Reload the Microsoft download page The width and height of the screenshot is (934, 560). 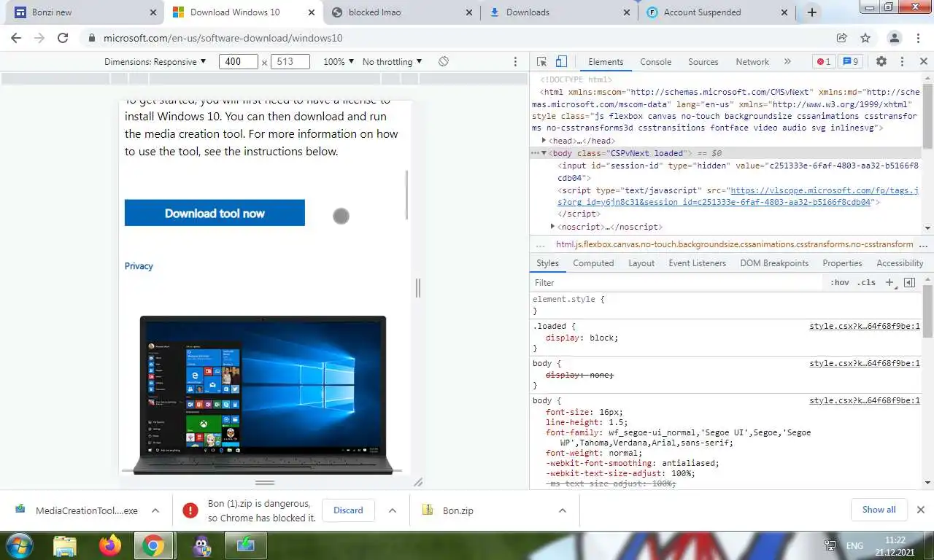click(63, 38)
